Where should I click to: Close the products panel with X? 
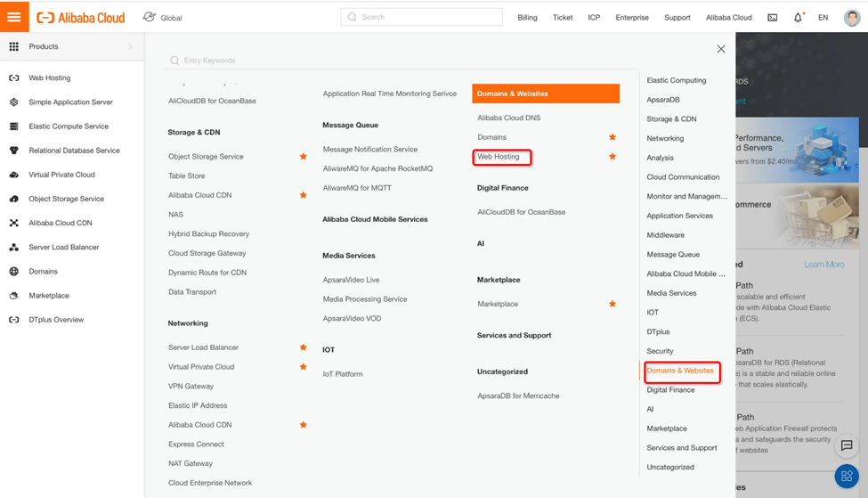click(x=721, y=49)
